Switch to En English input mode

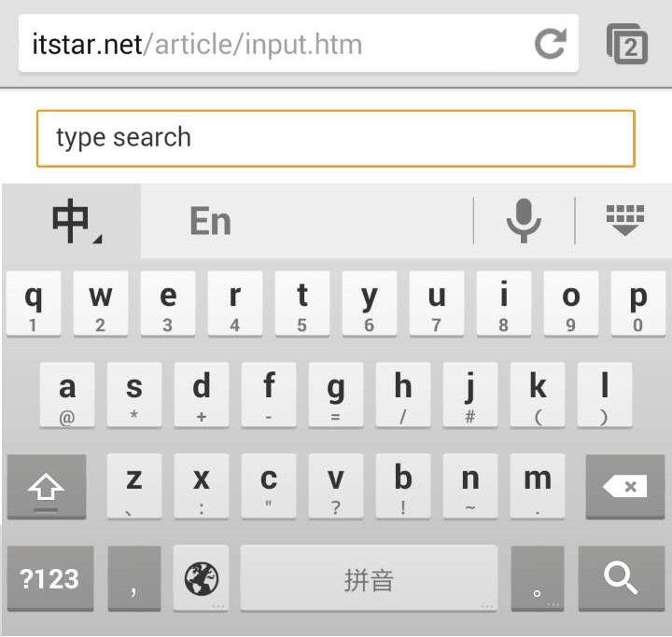pos(210,221)
